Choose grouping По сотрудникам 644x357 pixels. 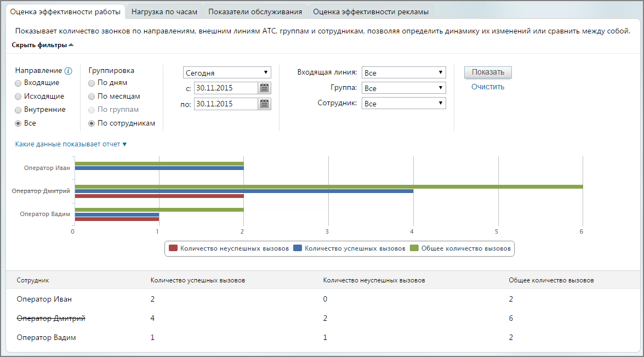pos(92,123)
